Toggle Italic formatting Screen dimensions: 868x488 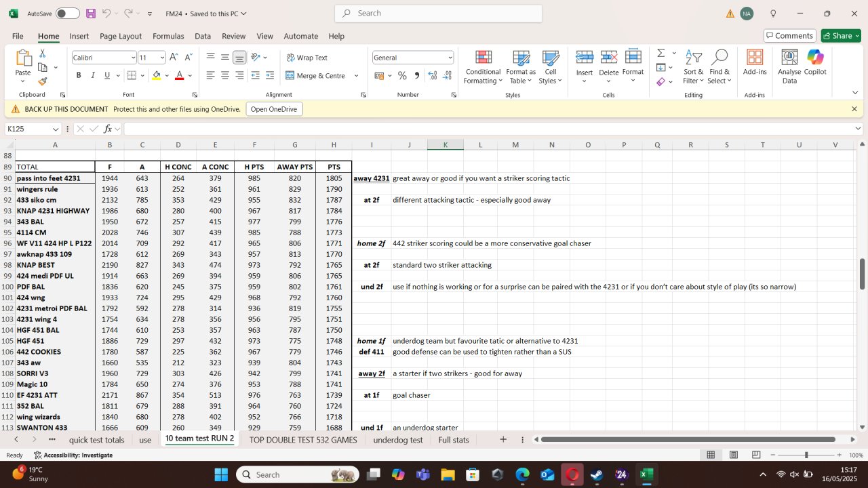93,75
